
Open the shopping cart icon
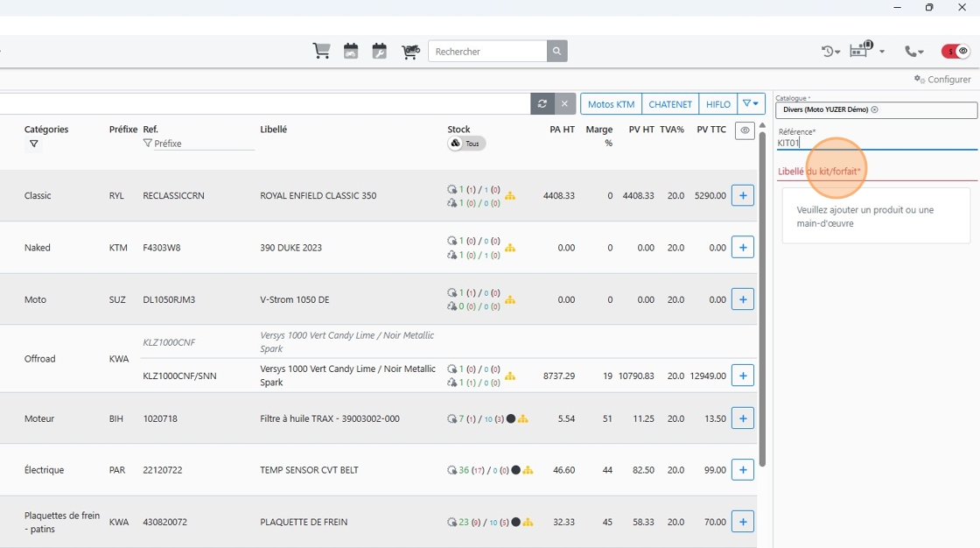click(x=321, y=52)
